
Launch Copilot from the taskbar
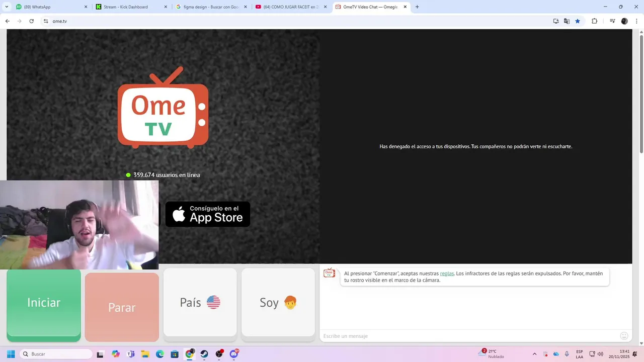pos(116,354)
